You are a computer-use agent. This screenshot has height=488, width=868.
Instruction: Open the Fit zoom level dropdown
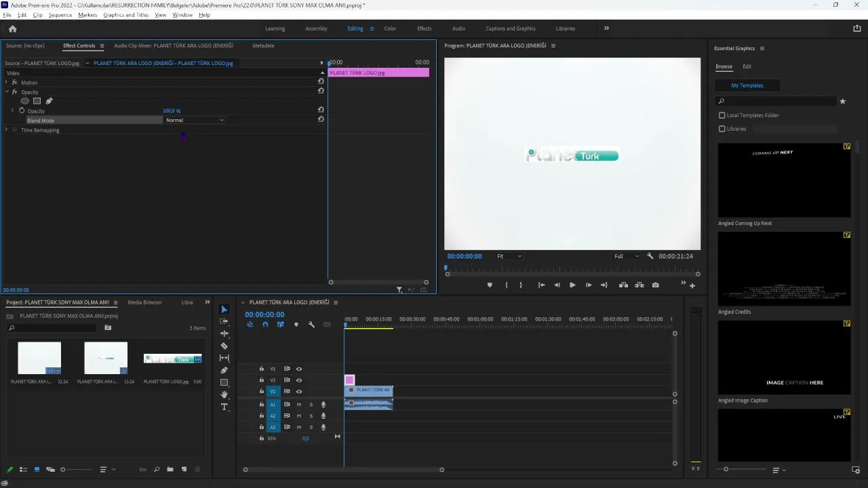coord(509,256)
